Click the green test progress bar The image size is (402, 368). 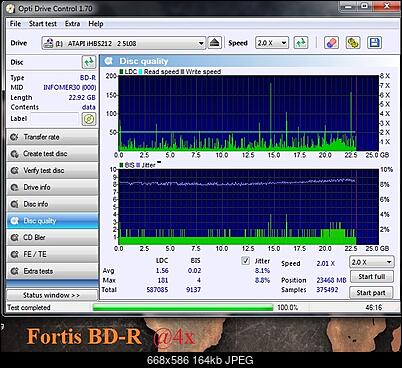(x=183, y=307)
